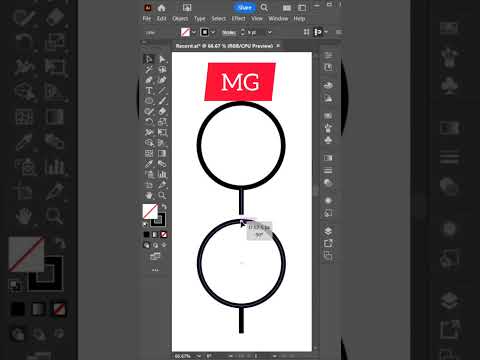This screenshot has width=480, height=360.
Task: Open the File menu
Action: [x=147, y=19]
